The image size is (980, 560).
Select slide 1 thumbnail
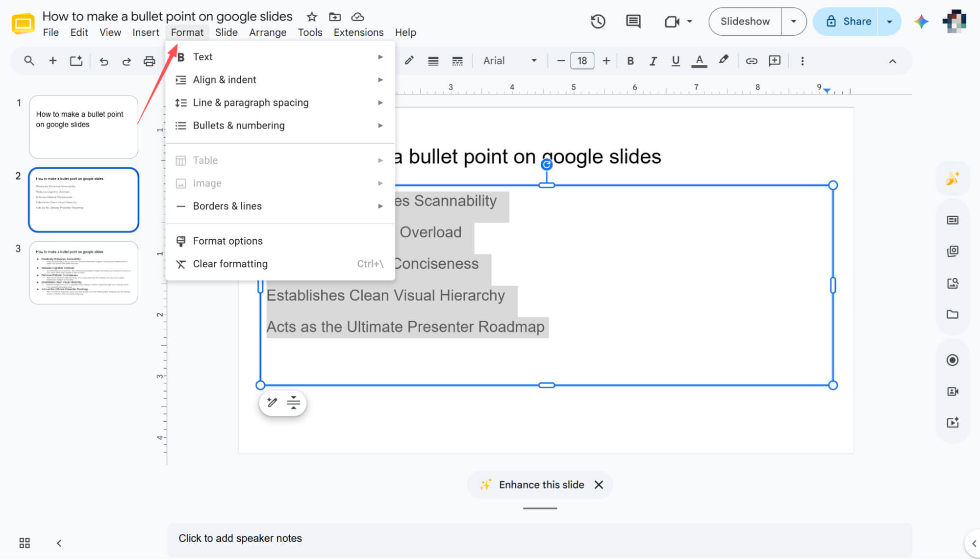[83, 127]
